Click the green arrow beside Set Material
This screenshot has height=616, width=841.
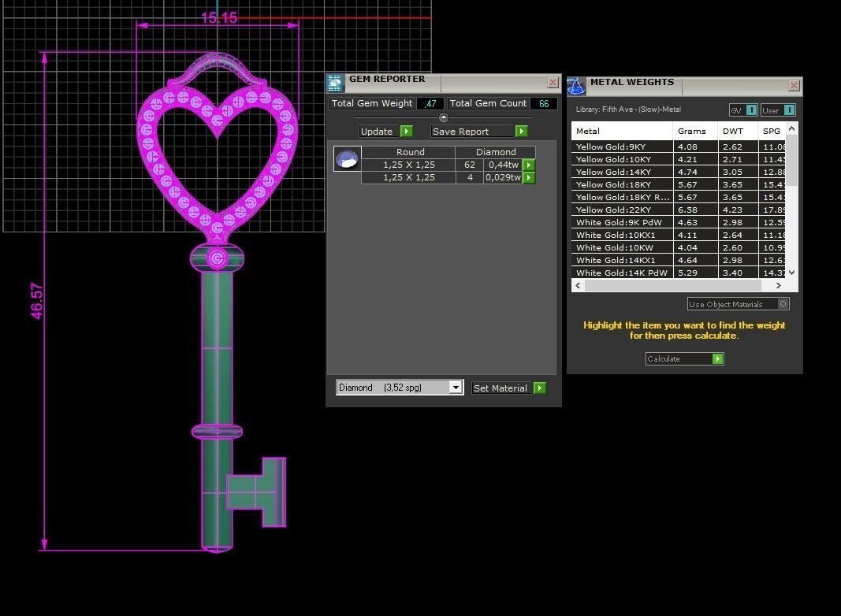coord(540,388)
